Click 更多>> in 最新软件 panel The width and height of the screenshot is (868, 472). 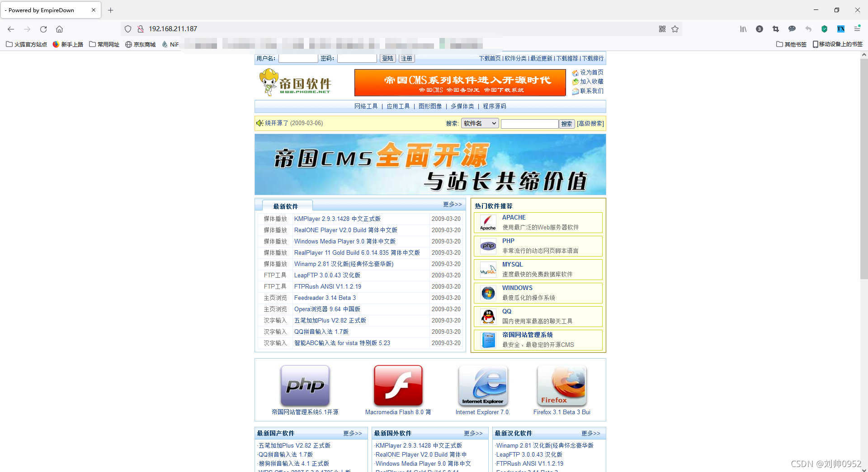452,204
